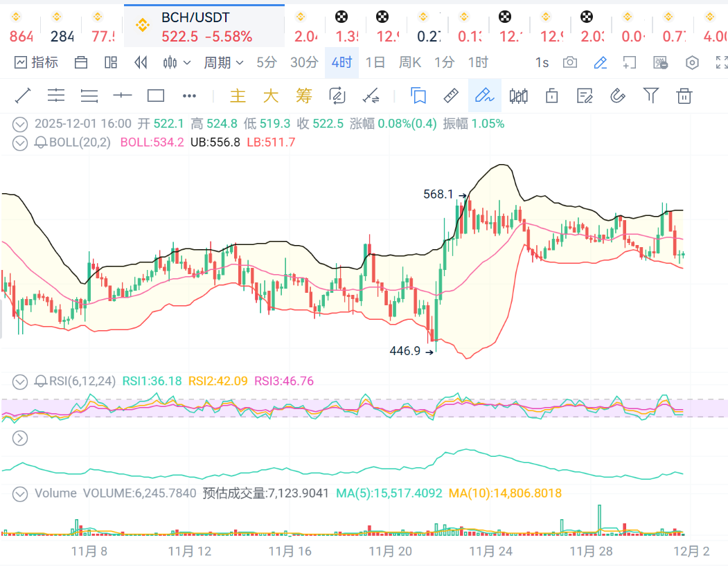
Task: Open the 周期 period dropdown
Action: (223, 62)
